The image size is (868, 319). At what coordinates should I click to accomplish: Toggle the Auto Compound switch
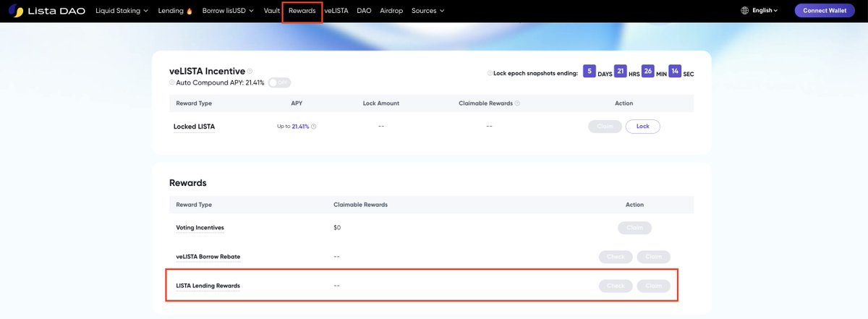279,82
